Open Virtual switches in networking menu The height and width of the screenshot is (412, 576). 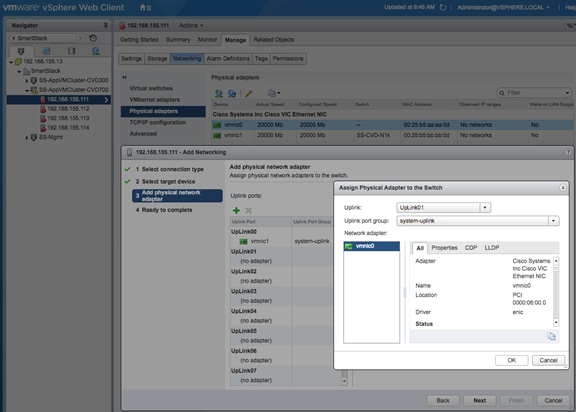tap(151, 88)
